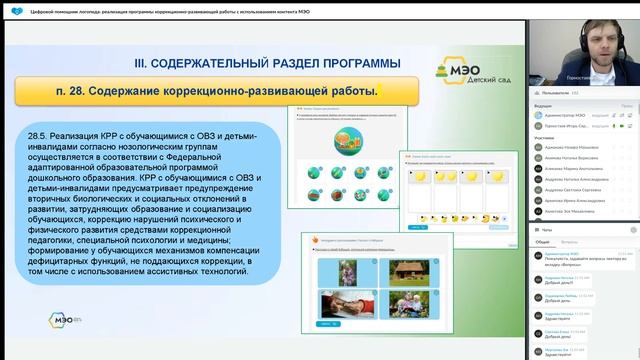Click the yellow banner 'п. 28. Содержание коррекционно-развивающей работы'
This screenshot has height=360, width=640.
coord(217,91)
